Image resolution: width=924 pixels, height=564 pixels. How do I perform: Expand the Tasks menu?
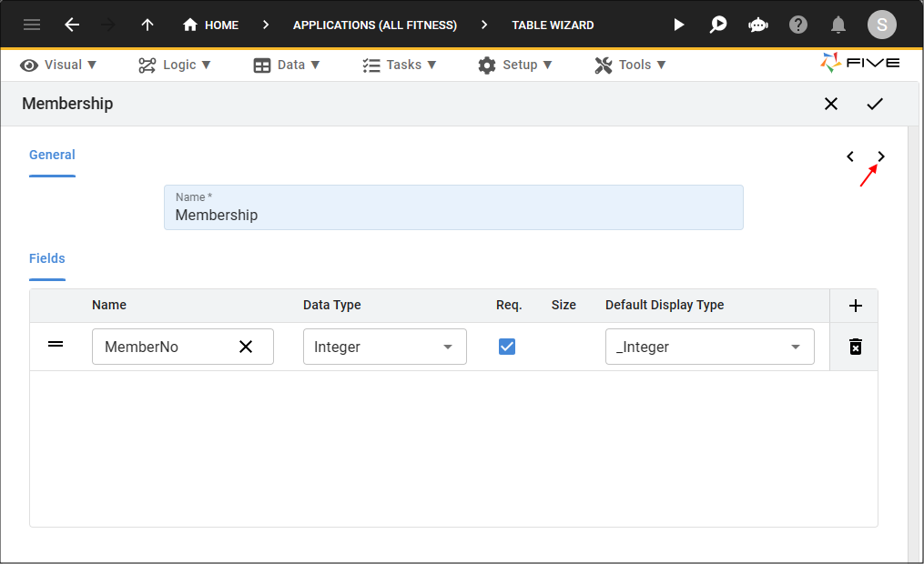399,65
